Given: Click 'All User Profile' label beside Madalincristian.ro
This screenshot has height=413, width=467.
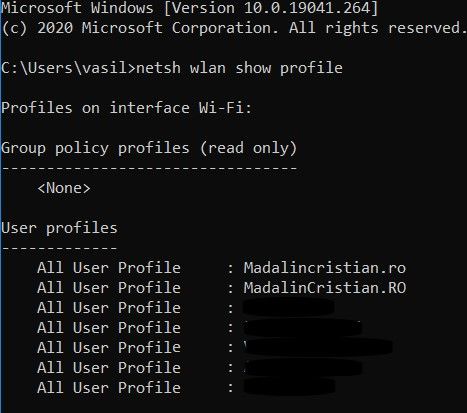Looking at the screenshot, I should pyautogui.click(x=109, y=268).
